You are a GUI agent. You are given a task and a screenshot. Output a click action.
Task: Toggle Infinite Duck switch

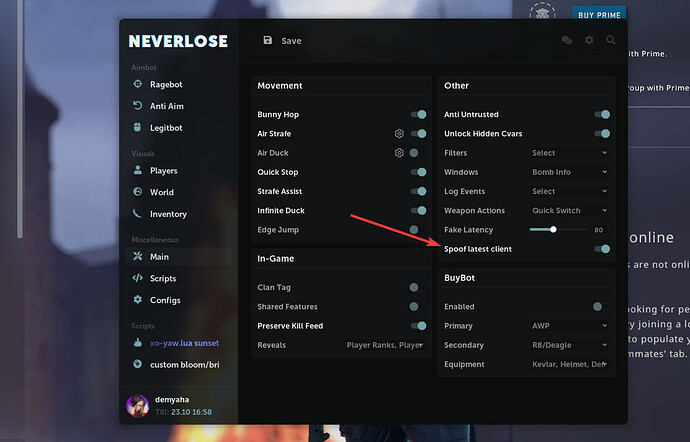418,210
